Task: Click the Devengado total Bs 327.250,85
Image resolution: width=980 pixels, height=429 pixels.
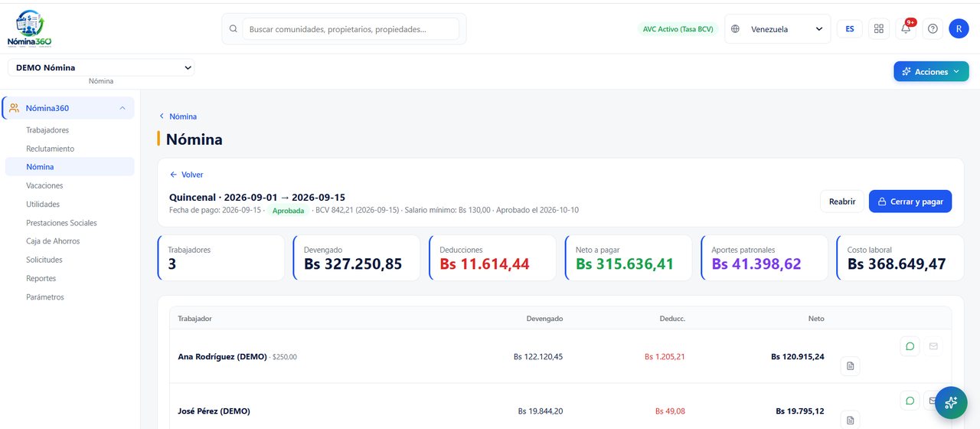Action: tap(353, 264)
